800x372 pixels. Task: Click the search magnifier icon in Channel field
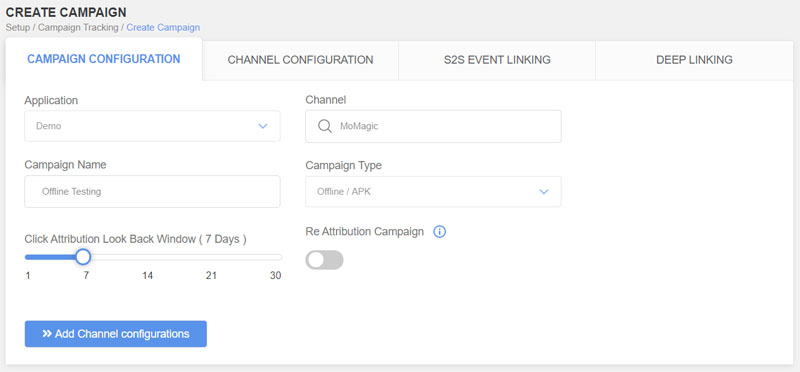click(324, 126)
